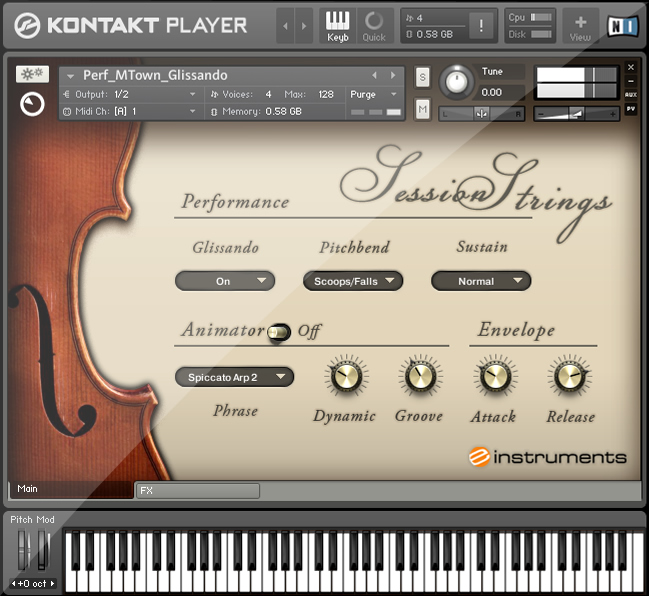
Task: Switch to the FX tab
Action: pyautogui.click(x=198, y=491)
